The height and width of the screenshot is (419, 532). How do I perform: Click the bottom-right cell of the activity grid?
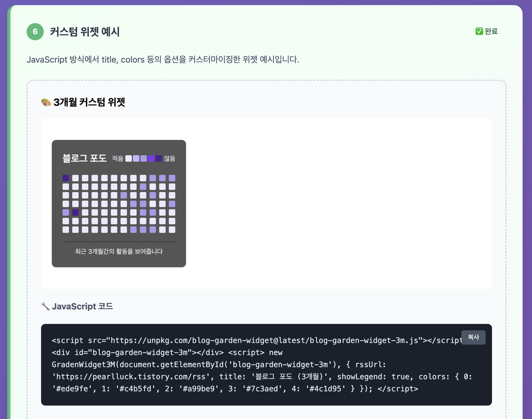tap(172, 230)
